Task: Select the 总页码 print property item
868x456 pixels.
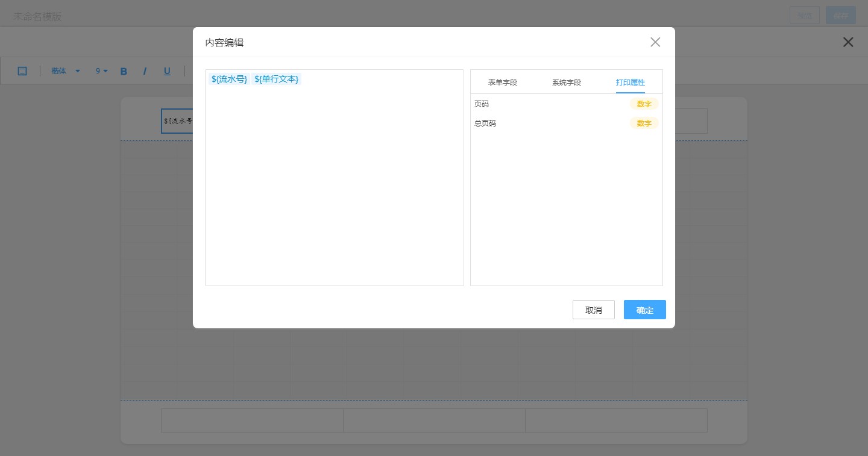Action: tap(485, 123)
